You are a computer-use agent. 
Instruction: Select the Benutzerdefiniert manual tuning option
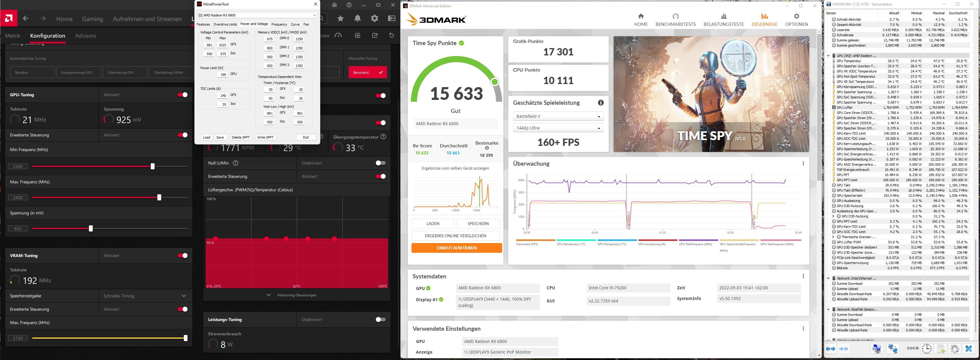[368, 72]
